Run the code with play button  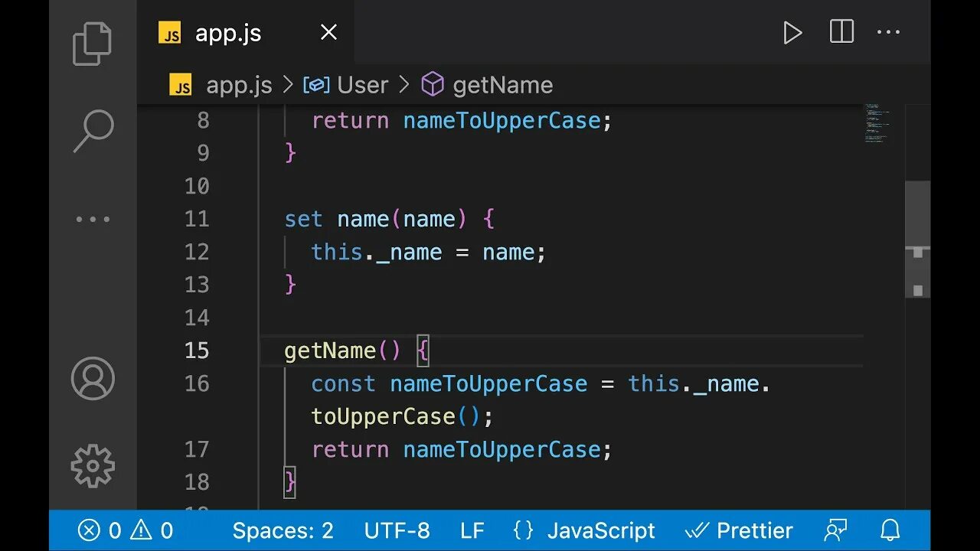coord(792,33)
